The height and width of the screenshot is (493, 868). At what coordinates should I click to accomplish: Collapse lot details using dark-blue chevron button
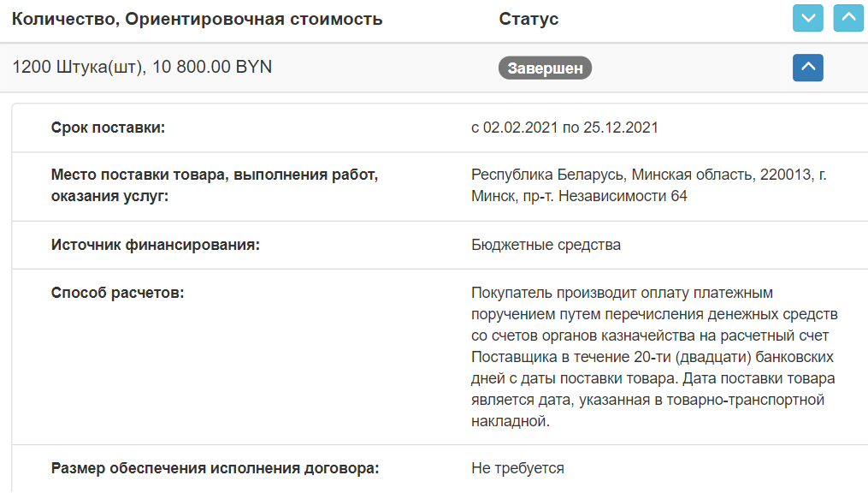(x=807, y=68)
